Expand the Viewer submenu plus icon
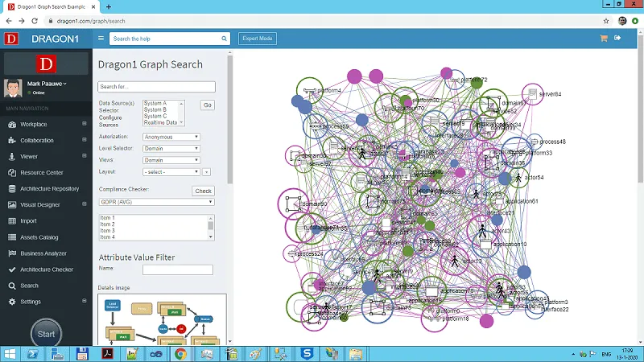 (x=85, y=155)
